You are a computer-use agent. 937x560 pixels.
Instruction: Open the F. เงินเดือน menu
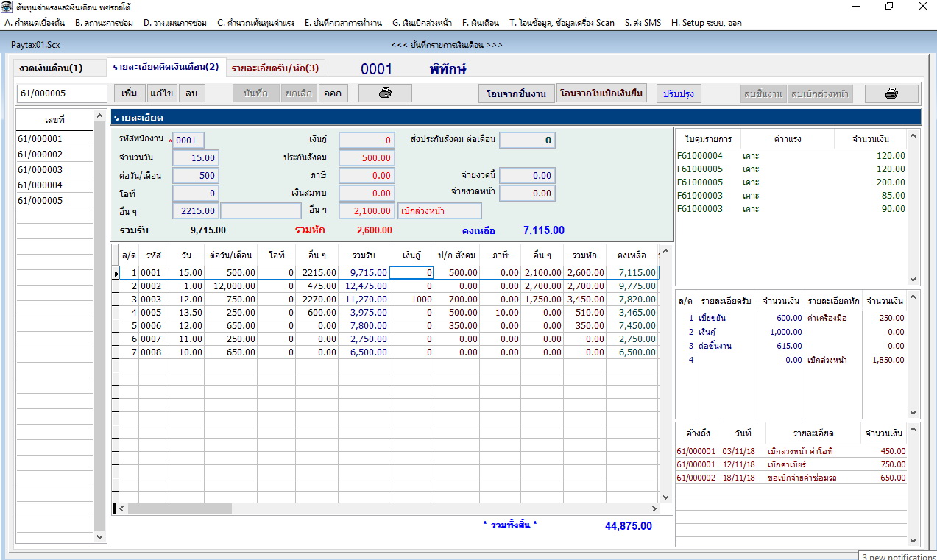480,23
